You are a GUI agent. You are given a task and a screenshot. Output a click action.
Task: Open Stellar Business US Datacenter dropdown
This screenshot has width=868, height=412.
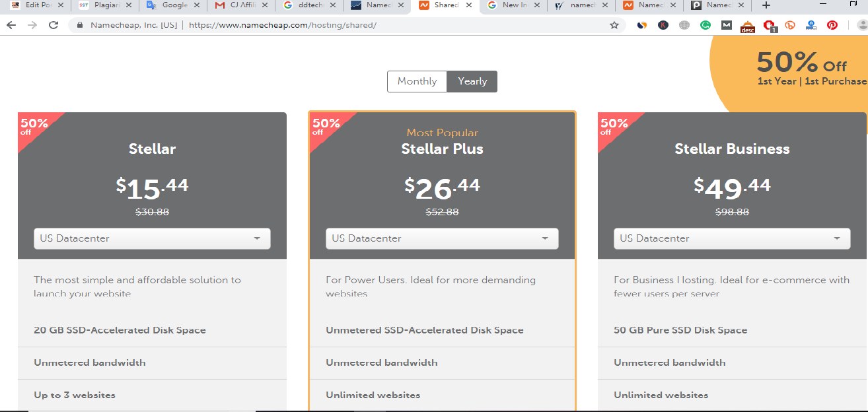(x=732, y=238)
